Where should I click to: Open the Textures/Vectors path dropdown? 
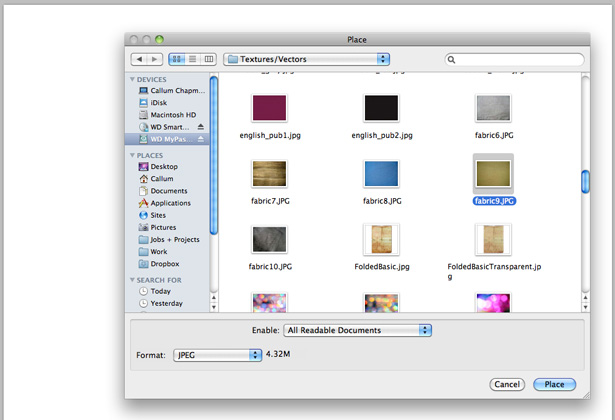306,59
